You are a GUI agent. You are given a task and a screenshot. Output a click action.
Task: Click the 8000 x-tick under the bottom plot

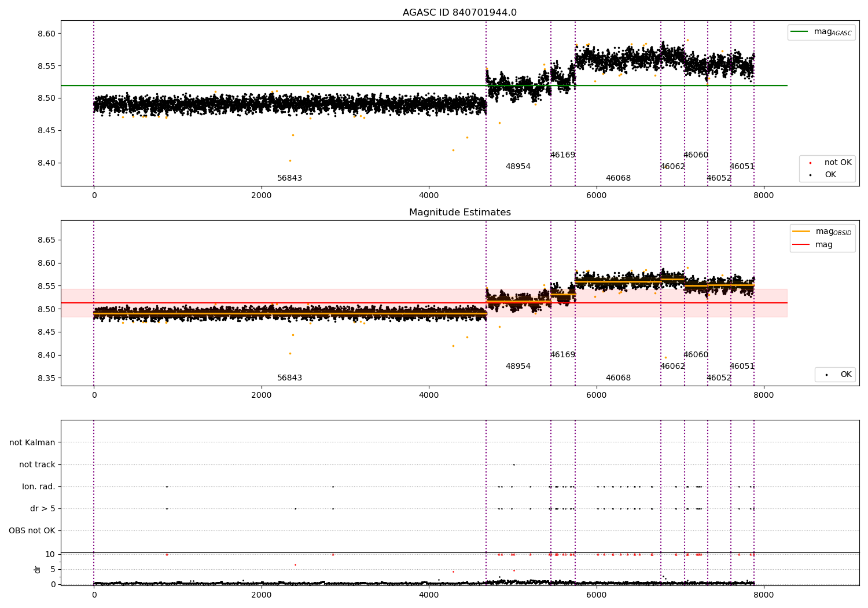[x=764, y=595]
